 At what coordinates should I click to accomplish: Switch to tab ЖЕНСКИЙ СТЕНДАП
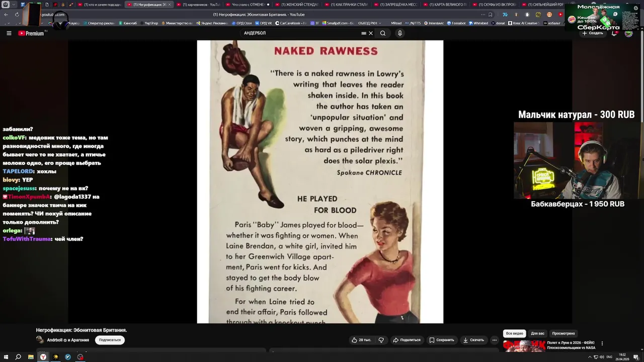(x=298, y=5)
